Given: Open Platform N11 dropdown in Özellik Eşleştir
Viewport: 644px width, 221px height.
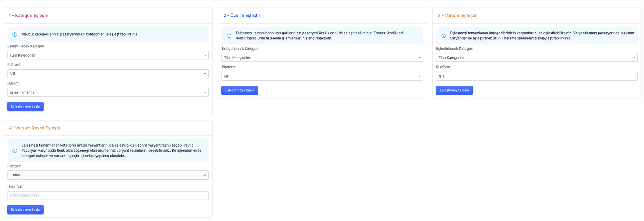Looking at the screenshot, I should click(x=322, y=76).
